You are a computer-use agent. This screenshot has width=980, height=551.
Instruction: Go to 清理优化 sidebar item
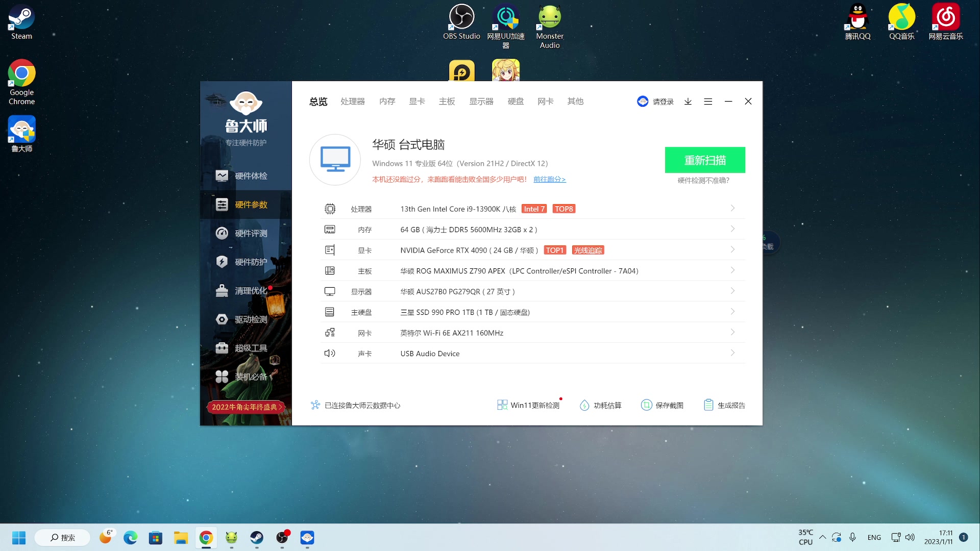click(250, 291)
